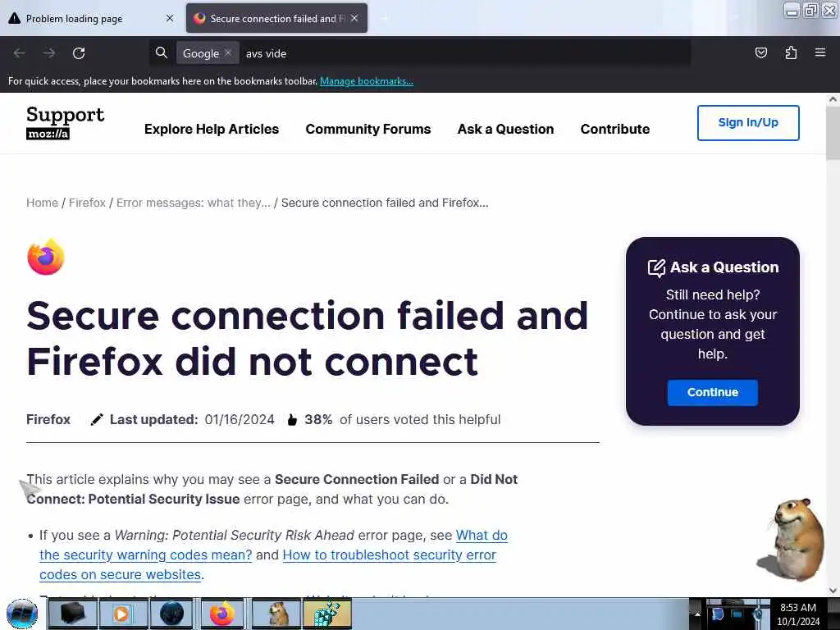Image resolution: width=840 pixels, height=630 pixels.
Task: Click the 01/16/2024 last updated date
Action: pos(240,419)
